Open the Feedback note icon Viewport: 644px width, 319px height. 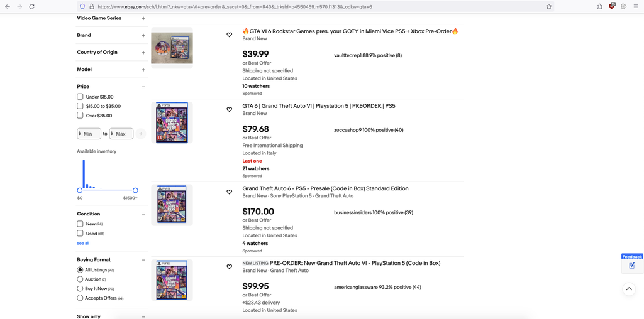pos(632,266)
